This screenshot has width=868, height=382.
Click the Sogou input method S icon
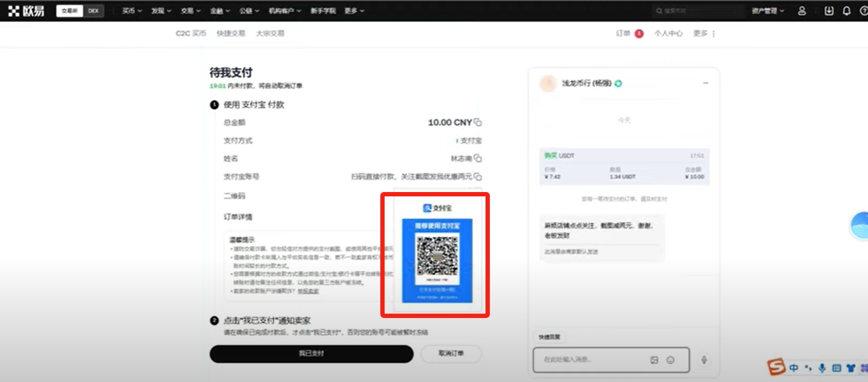[x=777, y=367]
